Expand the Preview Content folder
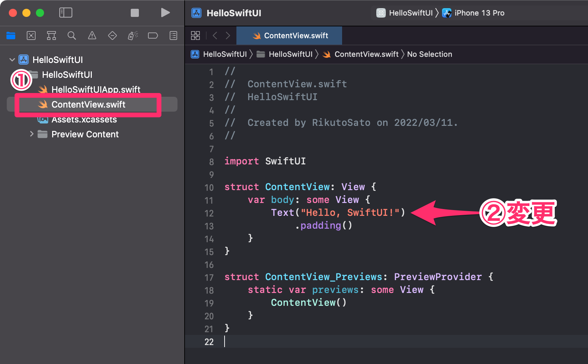This screenshot has height=364, width=588. (x=32, y=134)
